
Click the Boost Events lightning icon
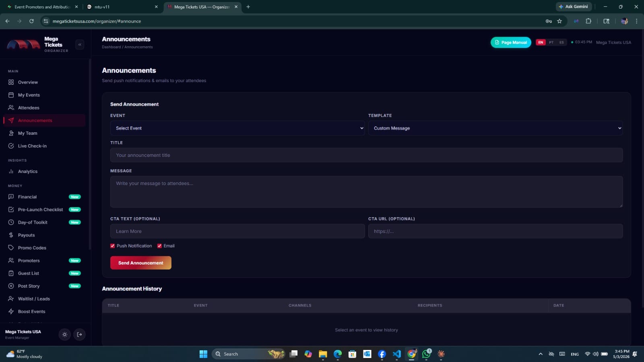point(11,311)
